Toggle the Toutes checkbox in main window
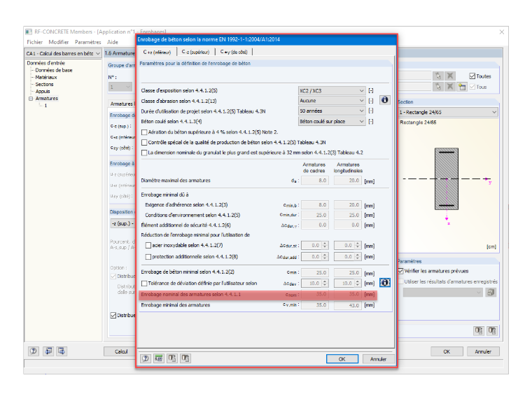 472,76
